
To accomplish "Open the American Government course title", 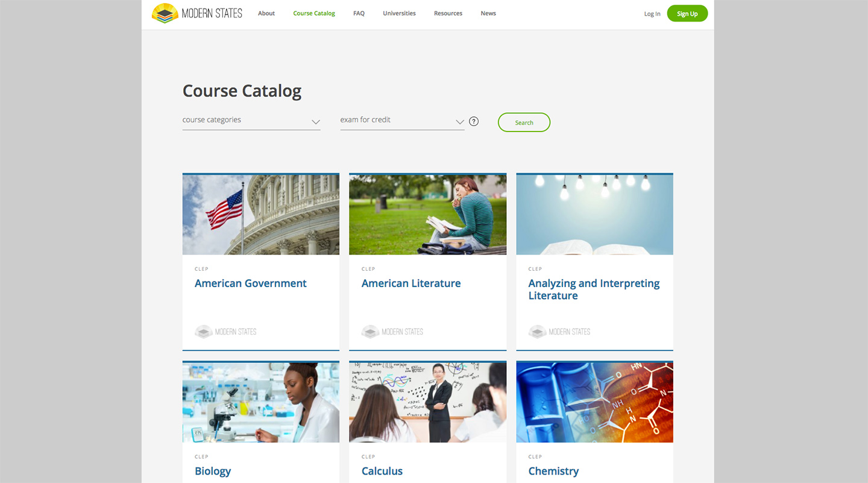I will [251, 283].
